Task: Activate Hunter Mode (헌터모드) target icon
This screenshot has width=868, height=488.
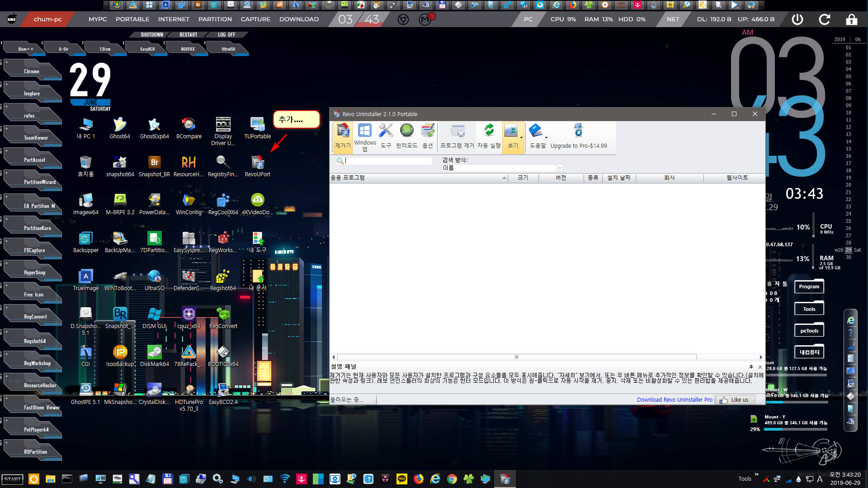Action: coord(406,136)
